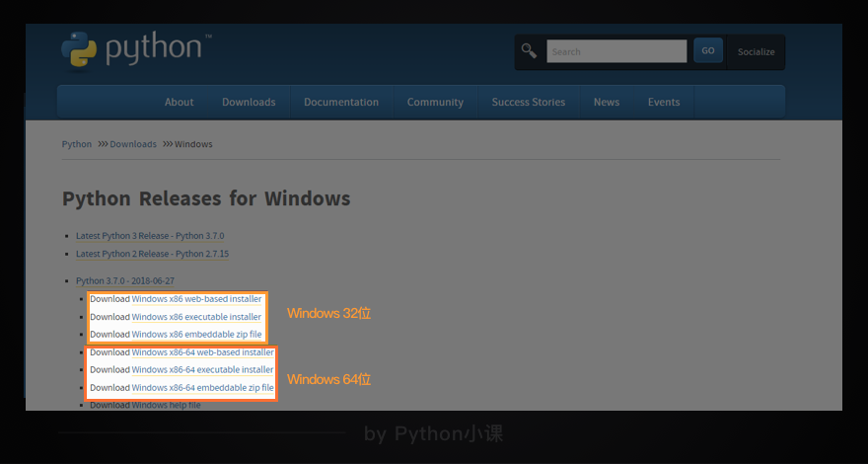Open the Documentation menu
The width and height of the screenshot is (868, 464).
[341, 102]
